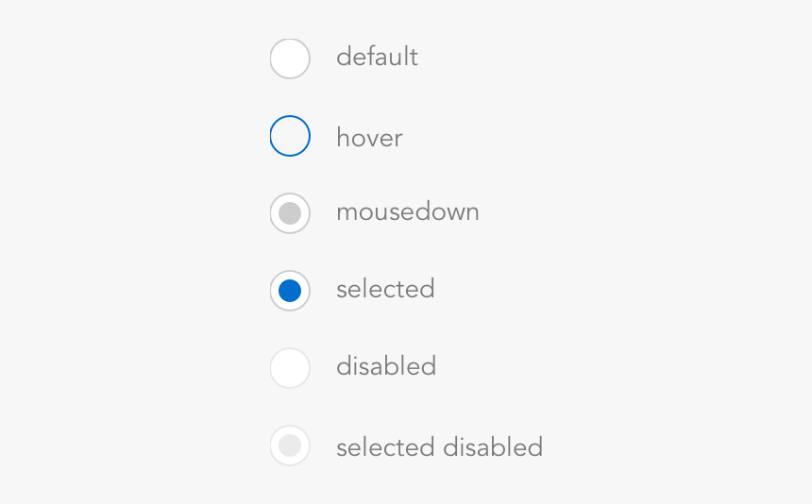Click the selected disabled radio button
812x504 pixels.
point(290,445)
